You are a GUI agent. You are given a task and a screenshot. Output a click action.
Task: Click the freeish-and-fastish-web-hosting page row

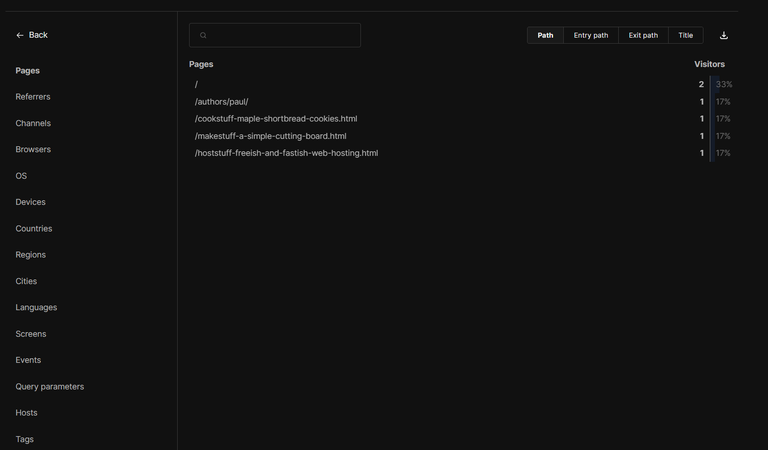[x=460, y=153]
